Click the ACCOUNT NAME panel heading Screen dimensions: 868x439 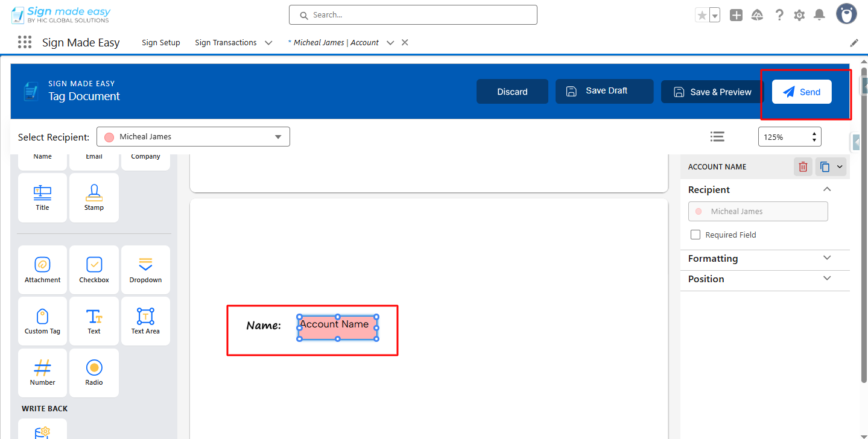(717, 167)
